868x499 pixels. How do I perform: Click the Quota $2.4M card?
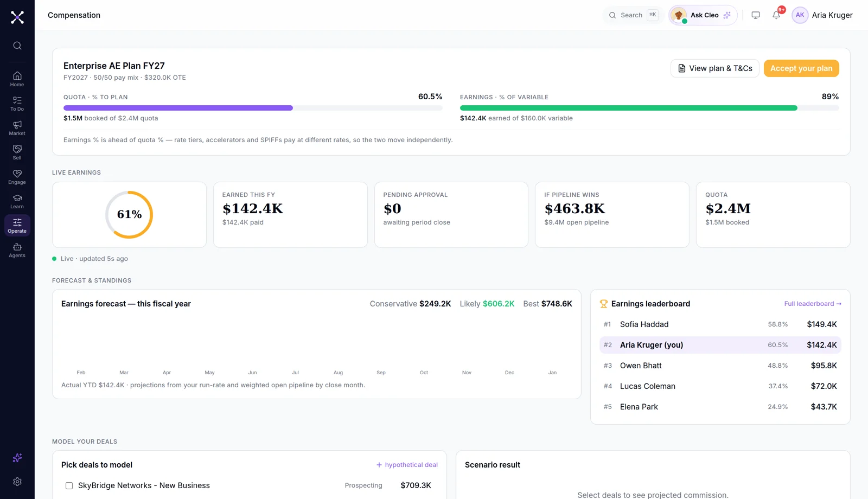coord(773,215)
